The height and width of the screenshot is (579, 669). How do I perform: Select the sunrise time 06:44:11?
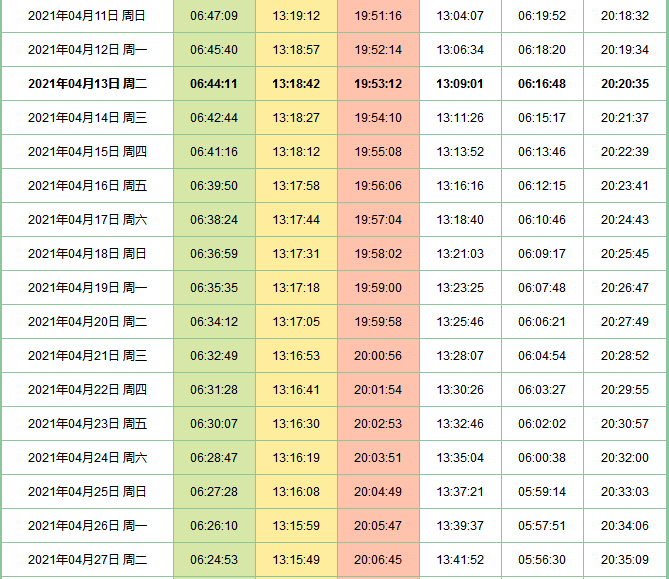pos(214,84)
